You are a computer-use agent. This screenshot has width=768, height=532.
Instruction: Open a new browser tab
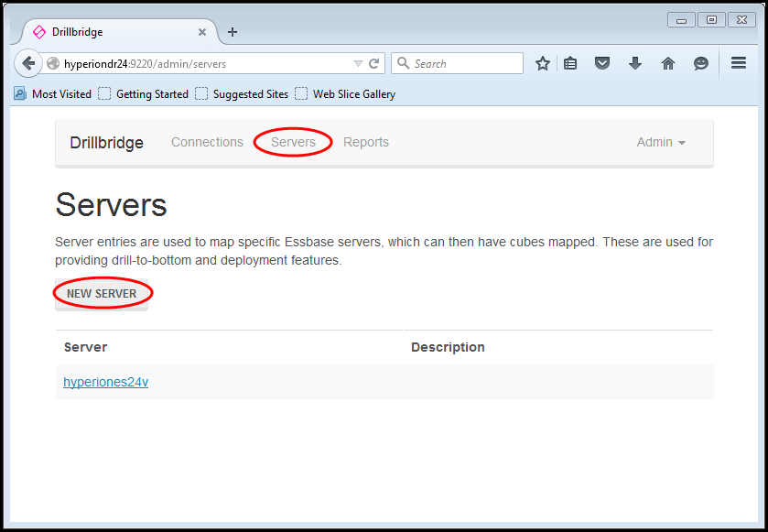tap(233, 32)
